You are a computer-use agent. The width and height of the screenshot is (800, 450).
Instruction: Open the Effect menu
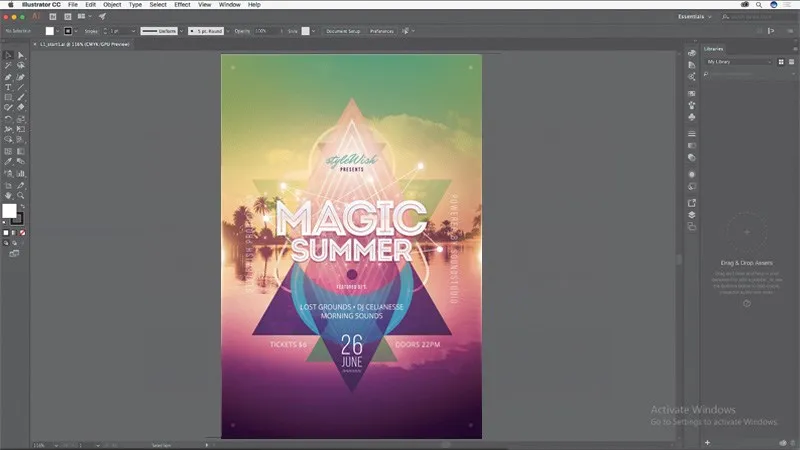182,5
